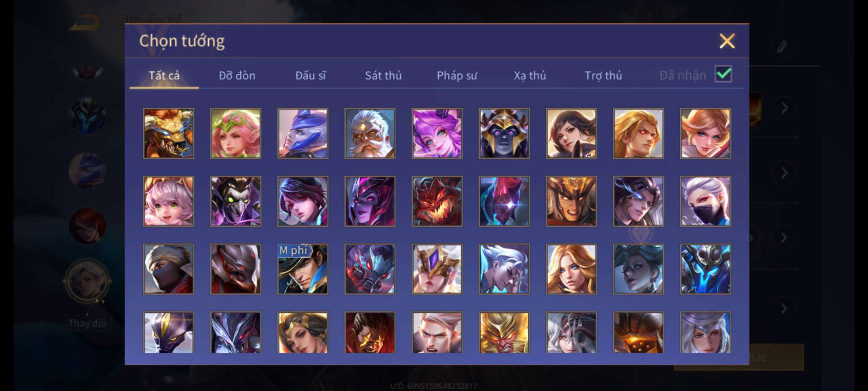Open the Đấu sĩ category tab
868x391 pixels.
coord(311,75)
